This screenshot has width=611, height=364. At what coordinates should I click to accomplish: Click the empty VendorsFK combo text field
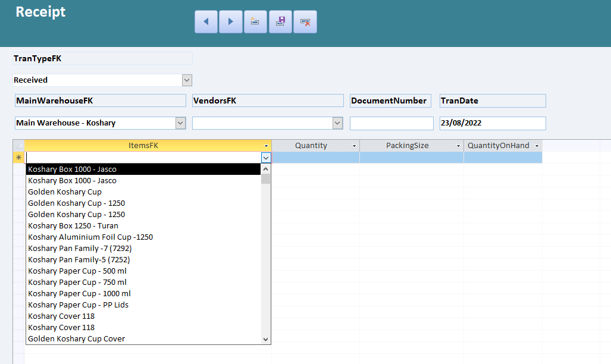[262, 123]
